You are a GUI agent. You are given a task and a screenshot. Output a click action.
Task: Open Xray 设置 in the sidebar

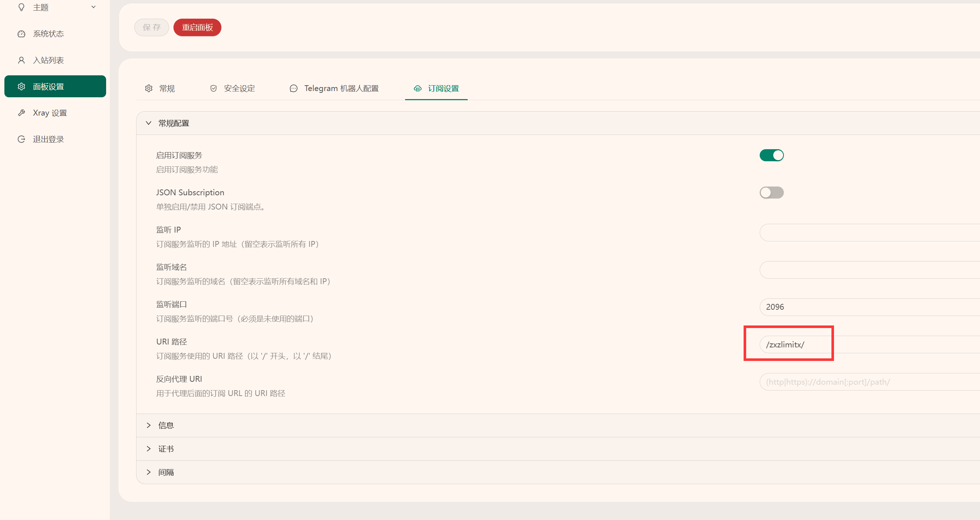point(55,113)
